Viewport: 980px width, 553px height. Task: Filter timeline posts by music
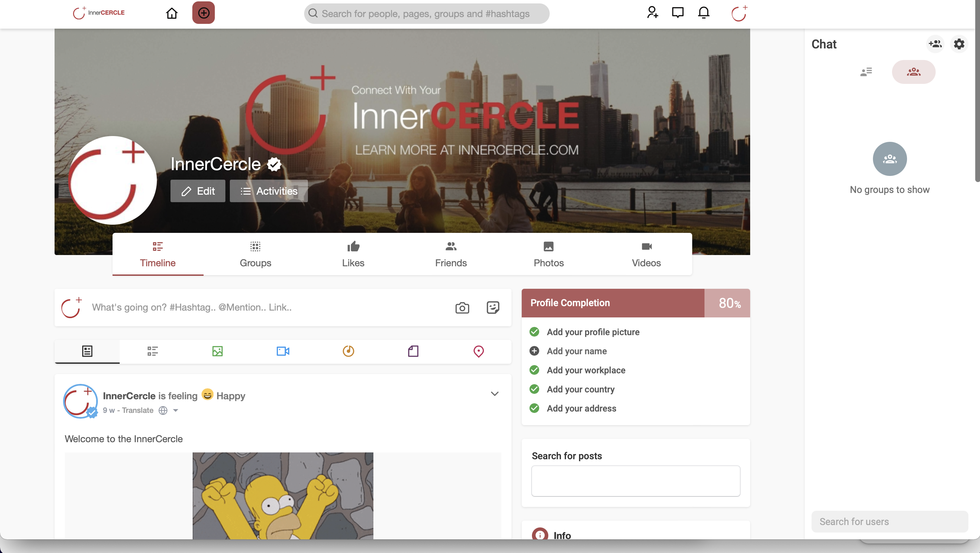(x=348, y=351)
